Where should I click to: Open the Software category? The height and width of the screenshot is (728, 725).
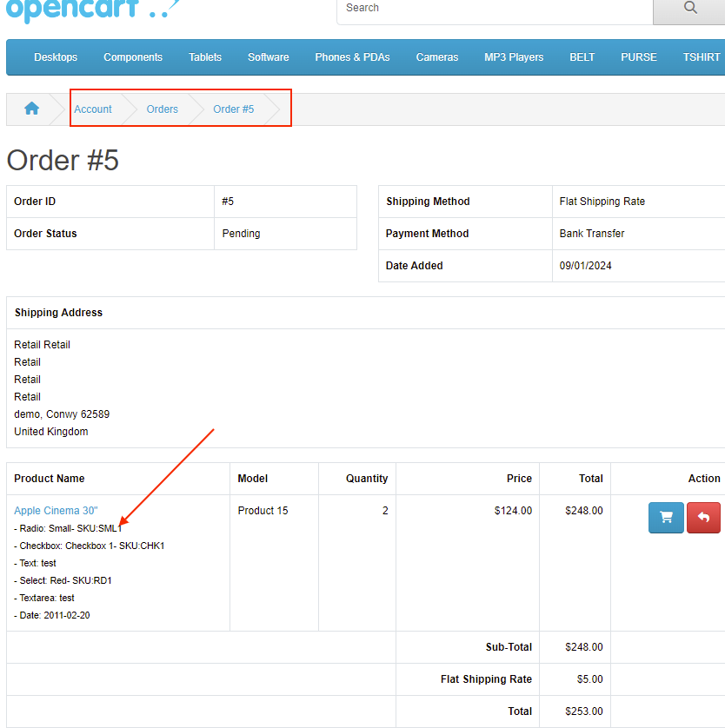[268, 57]
